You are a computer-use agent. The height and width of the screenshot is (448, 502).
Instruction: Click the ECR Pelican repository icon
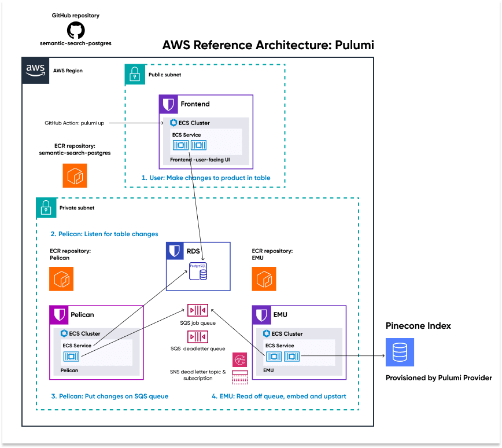(61, 279)
